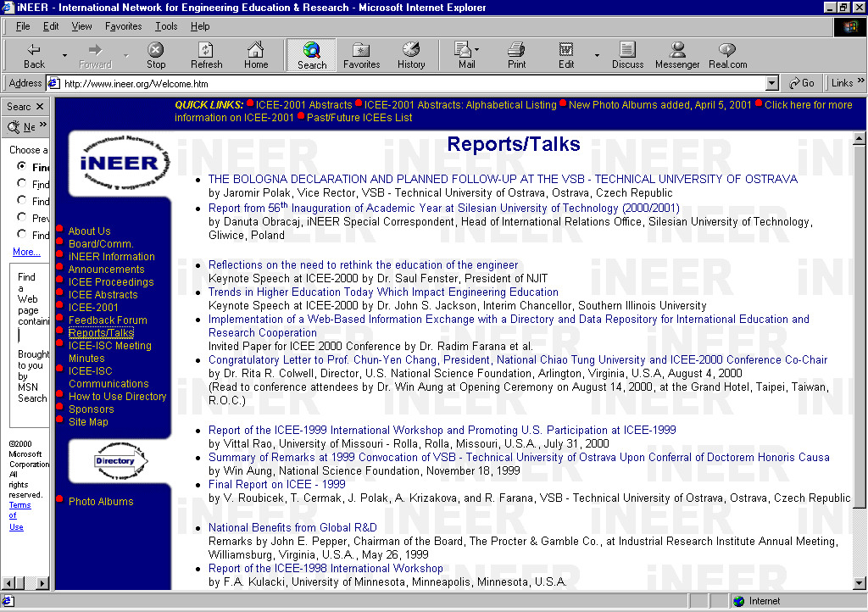Close the Search pane with its X
868x612 pixels.
(40, 106)
